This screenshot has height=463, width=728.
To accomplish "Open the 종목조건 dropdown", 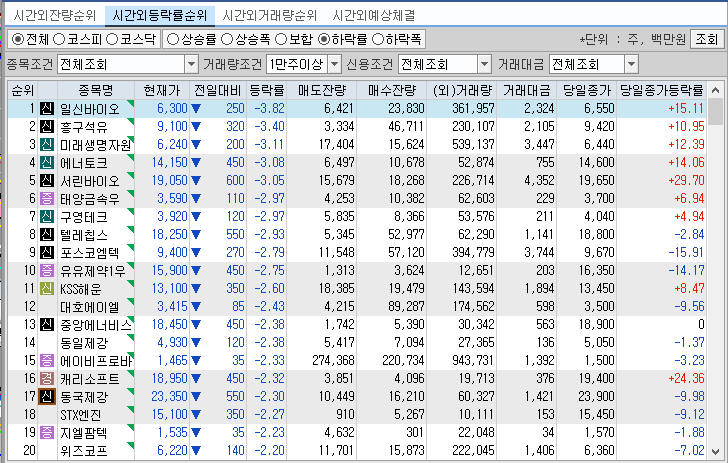I will point(191,65).
